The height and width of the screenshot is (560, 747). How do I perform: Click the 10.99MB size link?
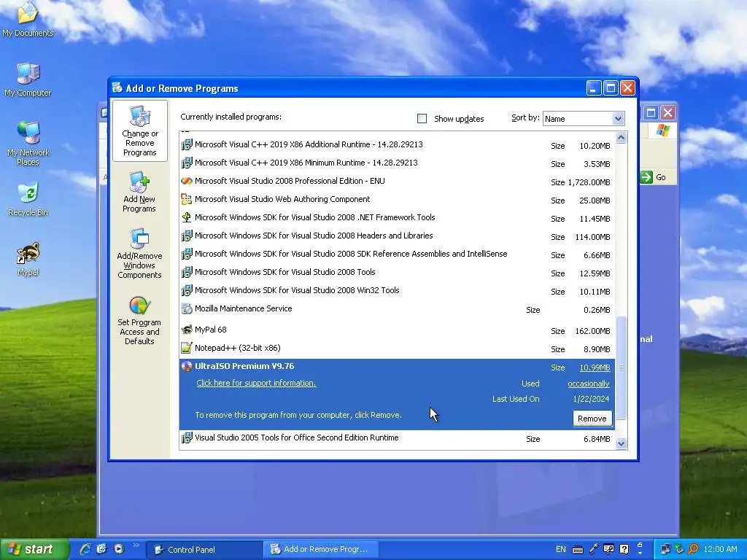click(595, 367)
